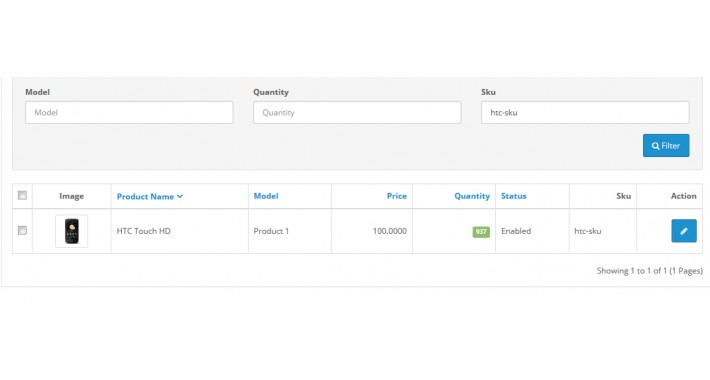
Task: Click the Sku field containing htc-sku
Action: tap(585, 112)
